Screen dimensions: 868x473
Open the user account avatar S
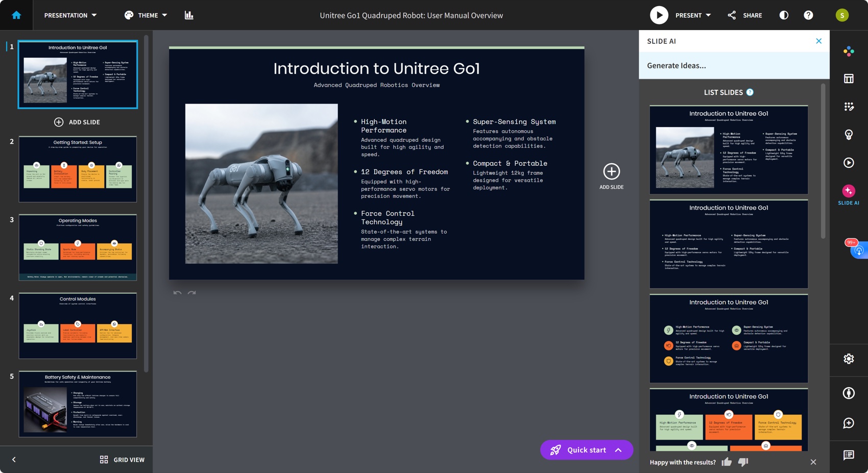[x=842, y=15]
